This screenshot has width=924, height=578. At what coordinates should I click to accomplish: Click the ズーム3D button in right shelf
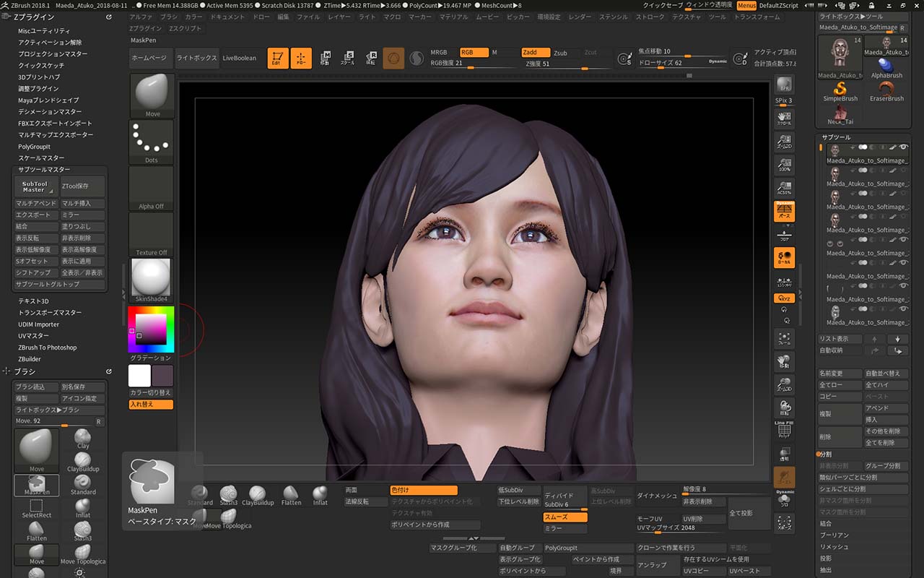coord(785,385)
